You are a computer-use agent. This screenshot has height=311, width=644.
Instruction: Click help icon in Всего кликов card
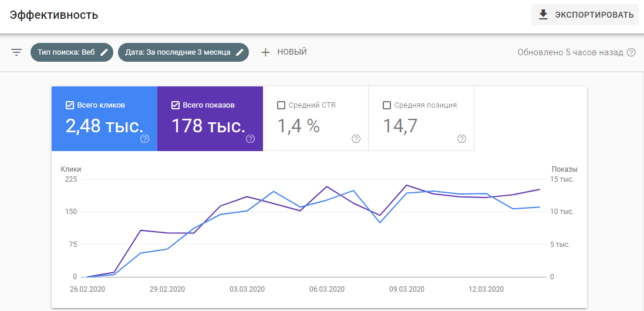click(144, 139)
